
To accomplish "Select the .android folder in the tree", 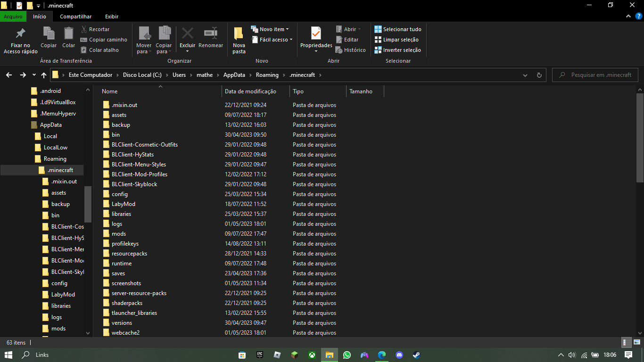I will tap(50, 91).
